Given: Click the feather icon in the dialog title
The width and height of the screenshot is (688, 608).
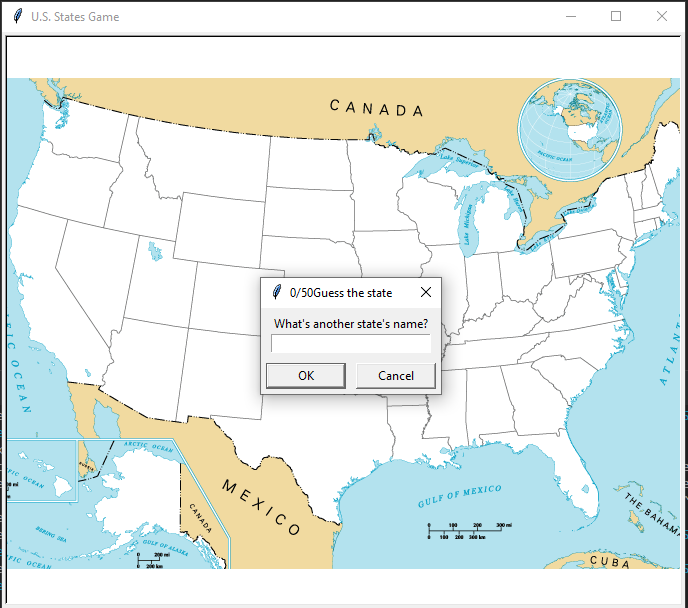Looking at the screenshot, I should click(276, 292).
